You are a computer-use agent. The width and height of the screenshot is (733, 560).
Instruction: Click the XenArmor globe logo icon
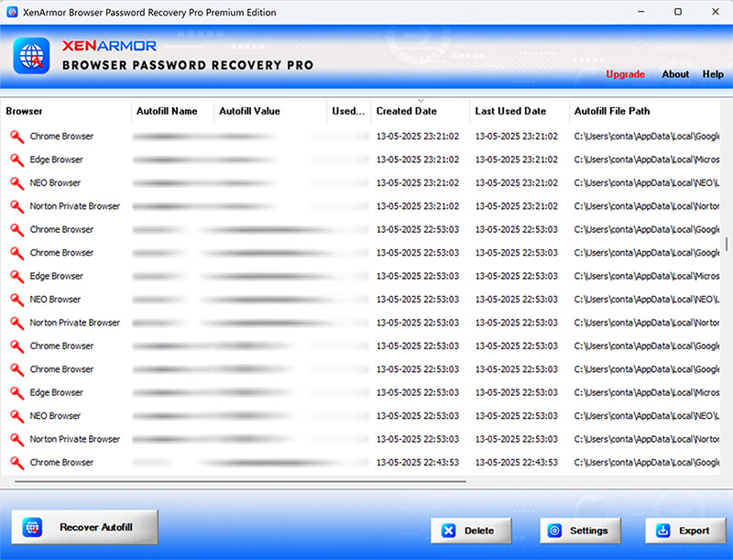(31, 55)
